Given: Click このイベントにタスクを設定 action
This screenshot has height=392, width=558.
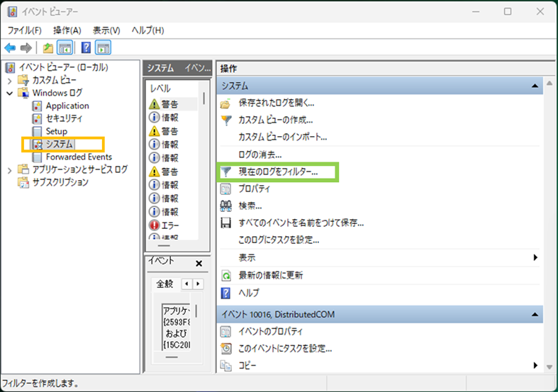Looking at the screenshot, I should click(285, 349).
